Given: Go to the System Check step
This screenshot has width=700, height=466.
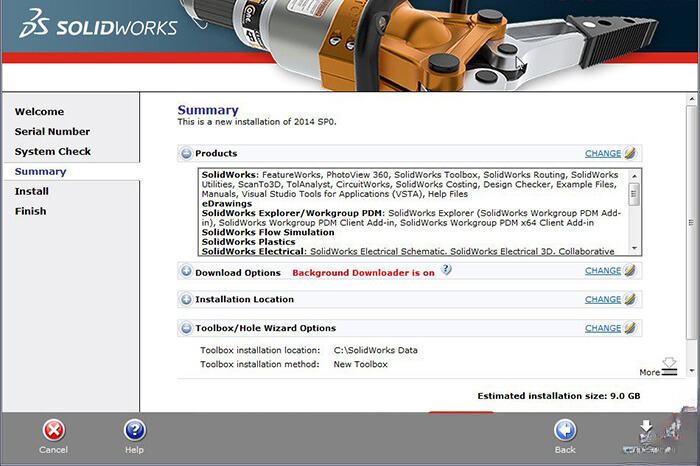Looking at the screenshot, I should pyautogui.click(x=53, y=152).
